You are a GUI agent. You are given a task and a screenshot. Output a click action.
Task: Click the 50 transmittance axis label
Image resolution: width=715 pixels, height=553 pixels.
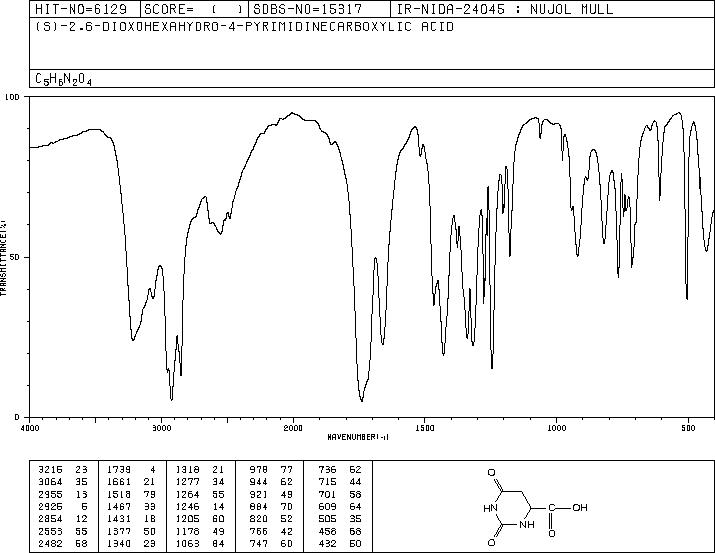pos(16,257)
